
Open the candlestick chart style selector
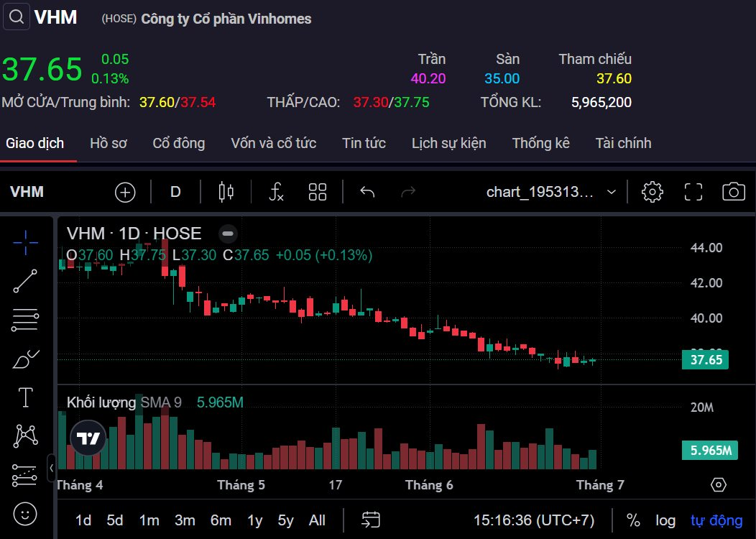point(226,192)
